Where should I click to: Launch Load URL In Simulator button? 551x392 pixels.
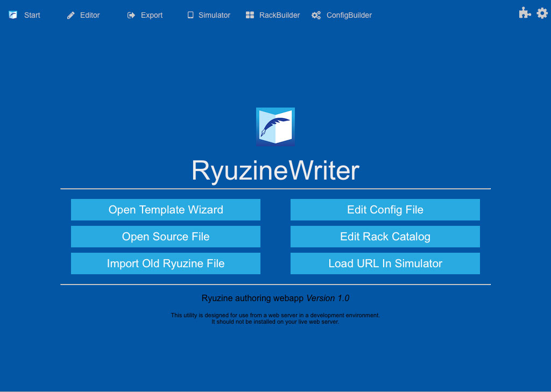(385, 263)
